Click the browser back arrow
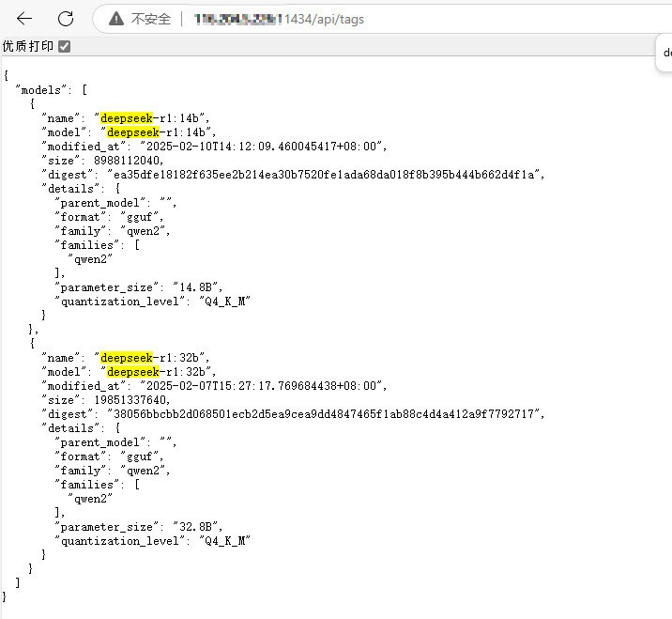The height and width of the screenshot is (619, 672). (24, 19)
